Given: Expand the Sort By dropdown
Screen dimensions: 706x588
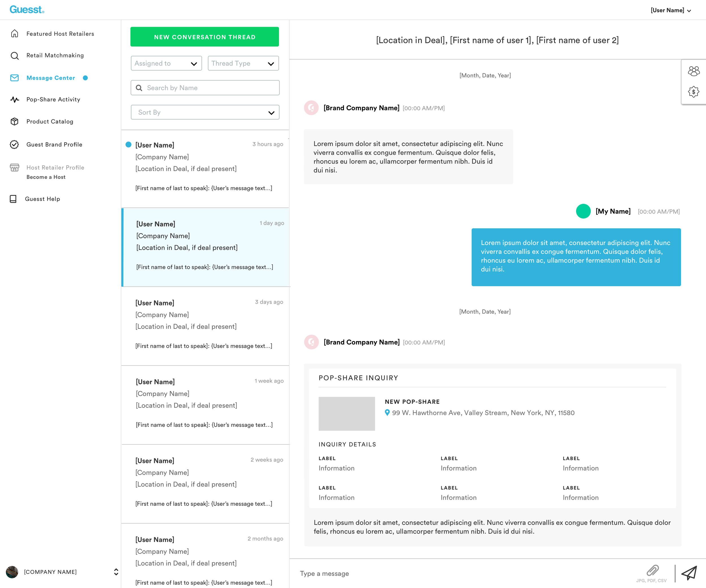Looking at the screenshot, I should coord(205,112).
